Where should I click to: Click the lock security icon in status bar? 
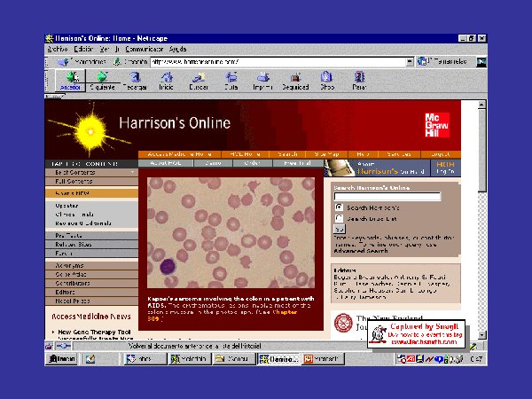49,346
